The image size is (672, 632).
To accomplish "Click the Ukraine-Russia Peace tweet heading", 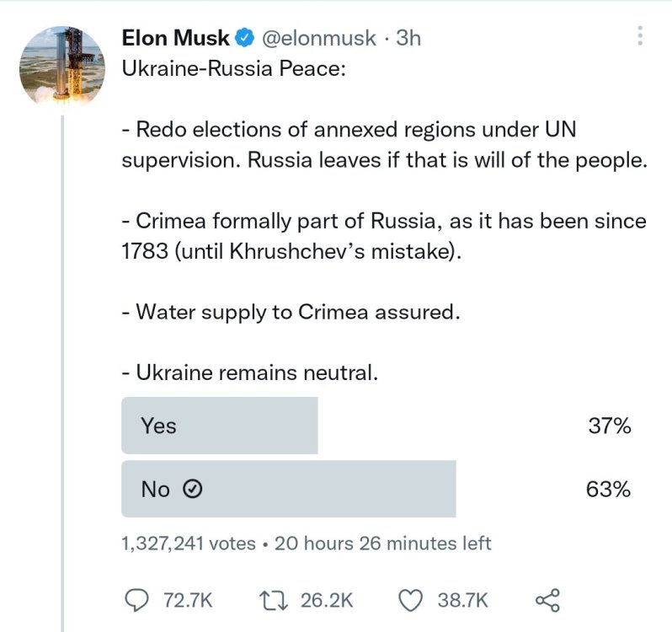I will click(x=234, y=68).
